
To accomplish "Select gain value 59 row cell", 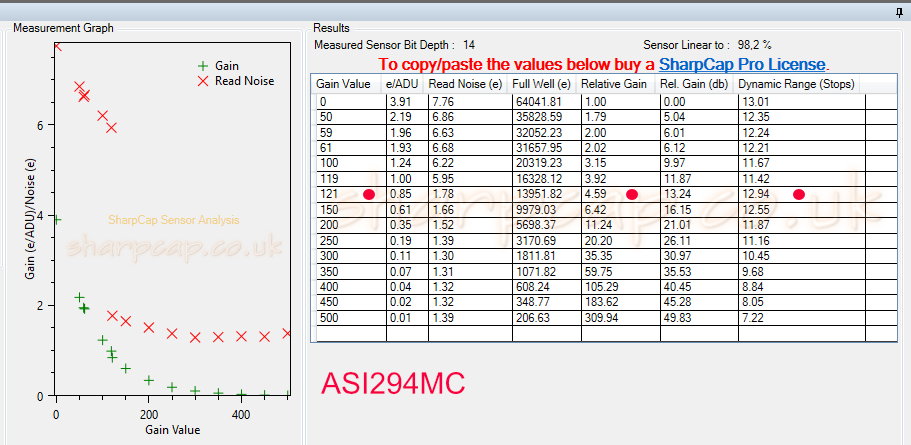I will point(350,132).
